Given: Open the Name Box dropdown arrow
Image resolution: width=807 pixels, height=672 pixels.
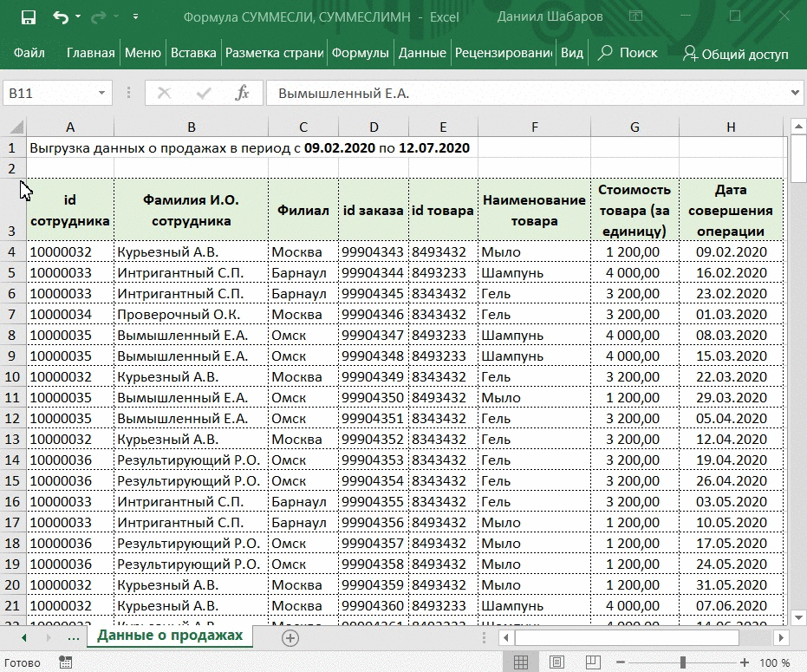Looking at the screenshot, I should (102, 93).
